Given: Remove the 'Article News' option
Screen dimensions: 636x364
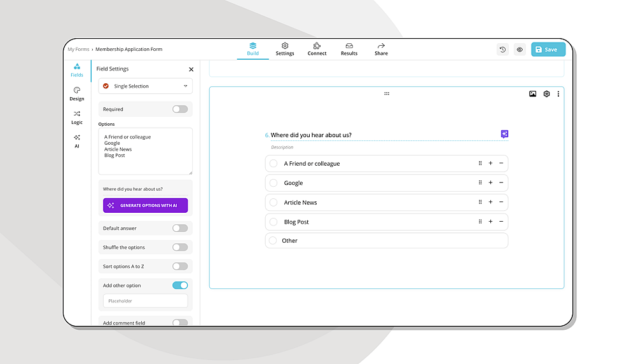Looking at the screenshot, I should [x=501, y=202].
